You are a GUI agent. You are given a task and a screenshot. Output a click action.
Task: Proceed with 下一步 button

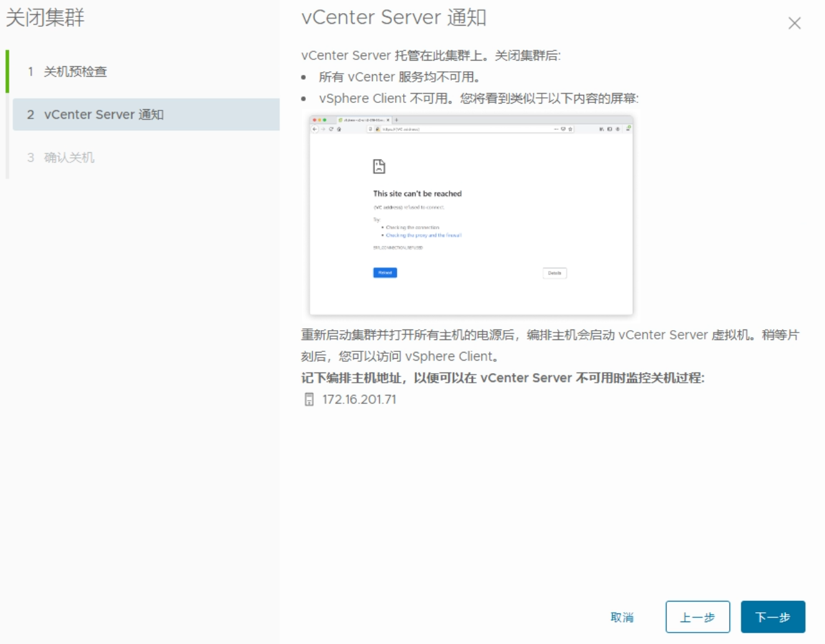coord(773,617)
